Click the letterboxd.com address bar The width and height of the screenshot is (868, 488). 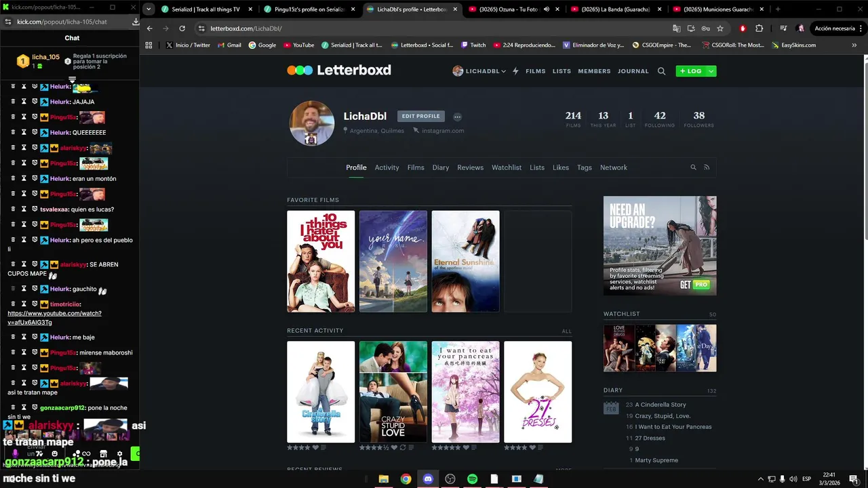434,28
